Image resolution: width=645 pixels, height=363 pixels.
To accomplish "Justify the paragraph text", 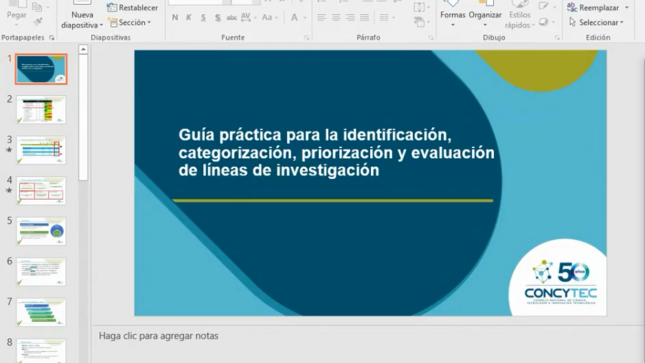I will coord(364,17).
